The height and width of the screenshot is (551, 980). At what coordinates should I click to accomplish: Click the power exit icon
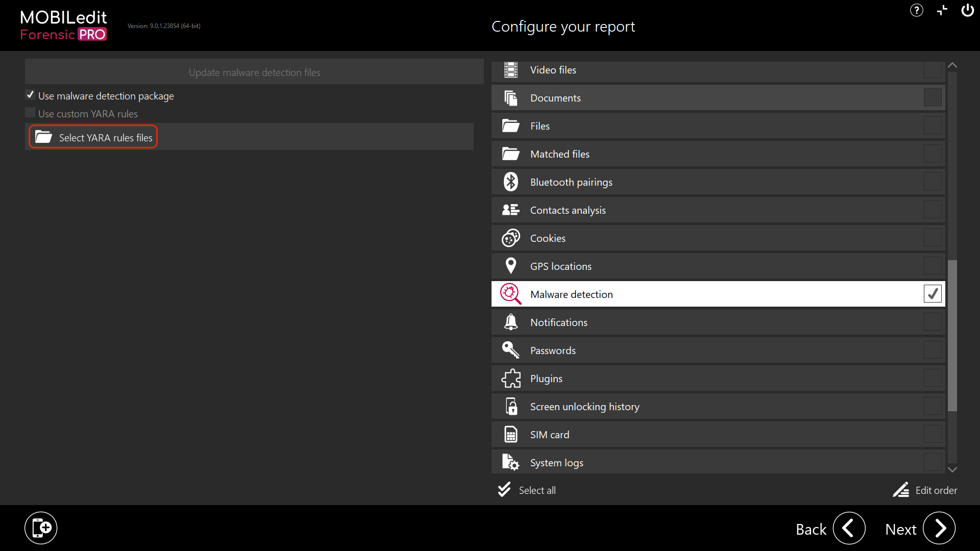tap(967, 10)
